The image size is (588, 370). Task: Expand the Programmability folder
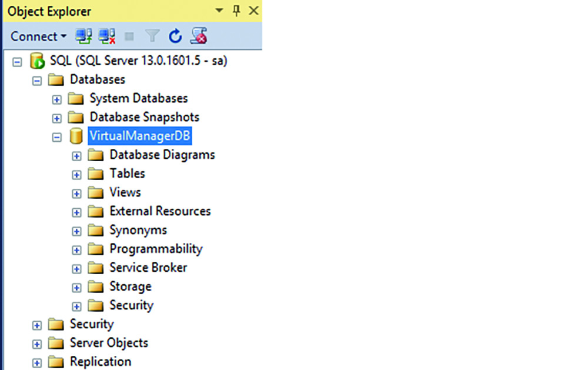tap(76, 250)
